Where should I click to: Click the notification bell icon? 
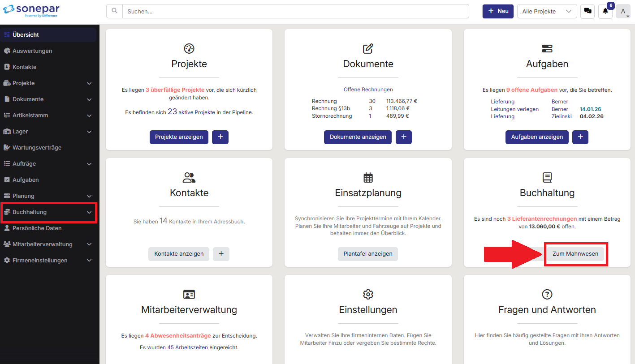(605, 11)
